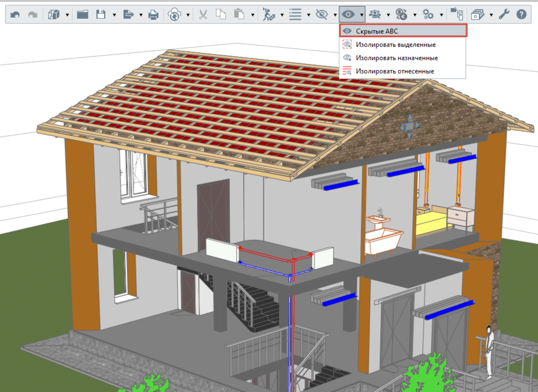Click the undo arrow icon

(15, 15)
